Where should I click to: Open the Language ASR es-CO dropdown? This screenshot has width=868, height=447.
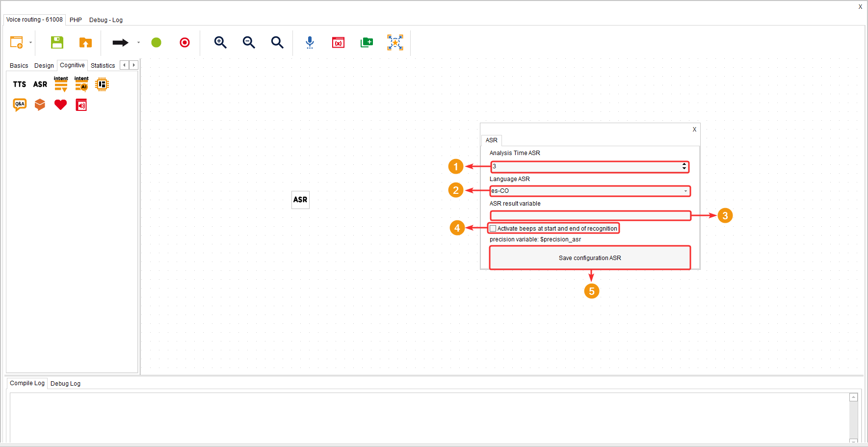coord(590,191)
